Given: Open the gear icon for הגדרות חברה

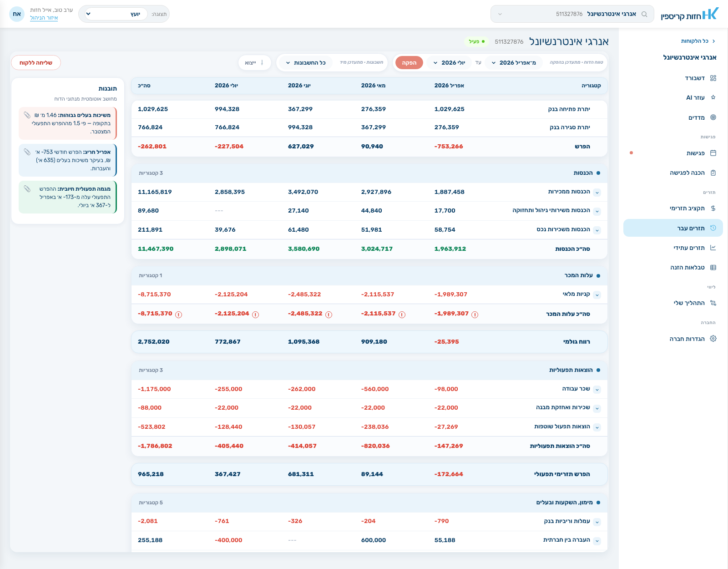Looking at the screenshot, I should [x=713, y=339].
